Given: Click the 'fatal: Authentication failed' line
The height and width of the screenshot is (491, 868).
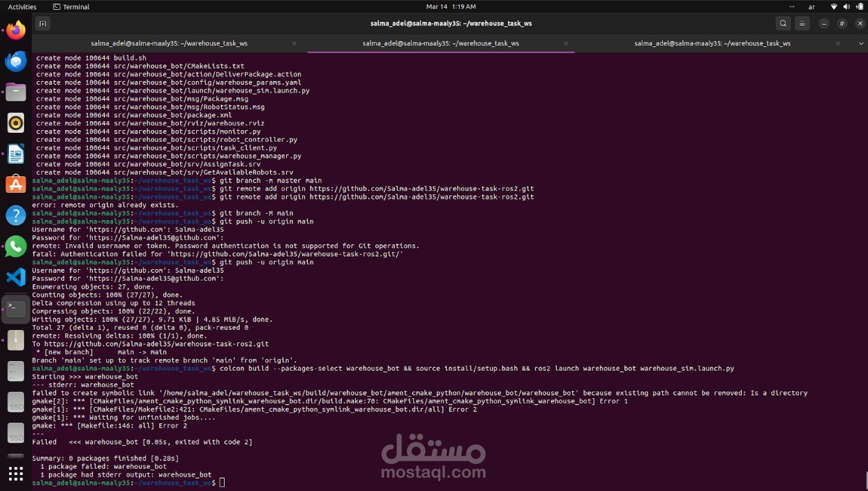Looking at the screenshot, I should [218, 254].
